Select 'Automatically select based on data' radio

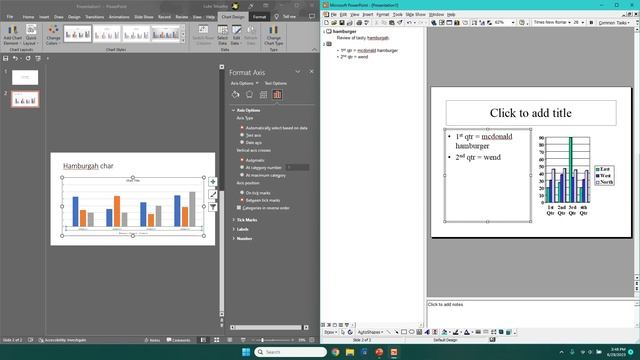(242, 128)
